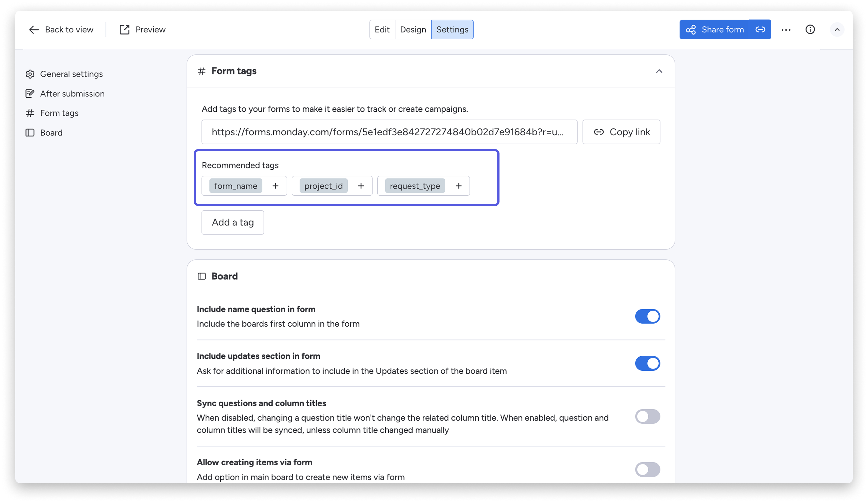This screenshot has height=503, width=868.
Task: Open the three-dot more options menu
Action: 786,30
